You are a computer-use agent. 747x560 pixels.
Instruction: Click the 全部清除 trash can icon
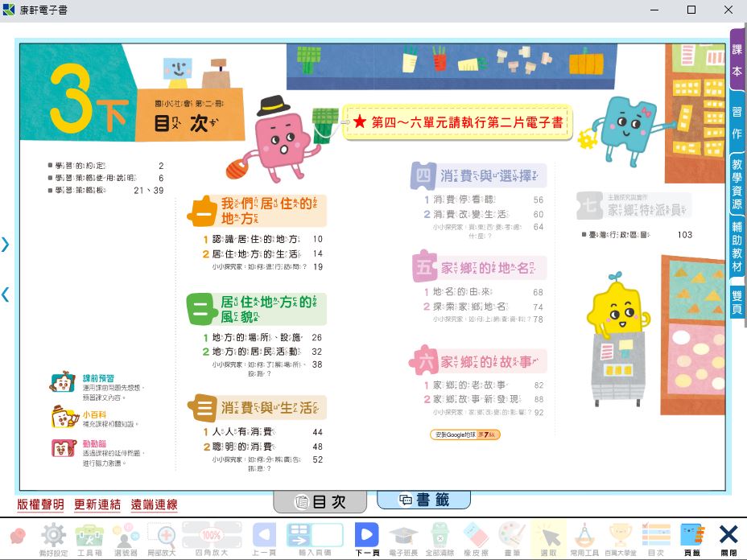tap(440, 539)
